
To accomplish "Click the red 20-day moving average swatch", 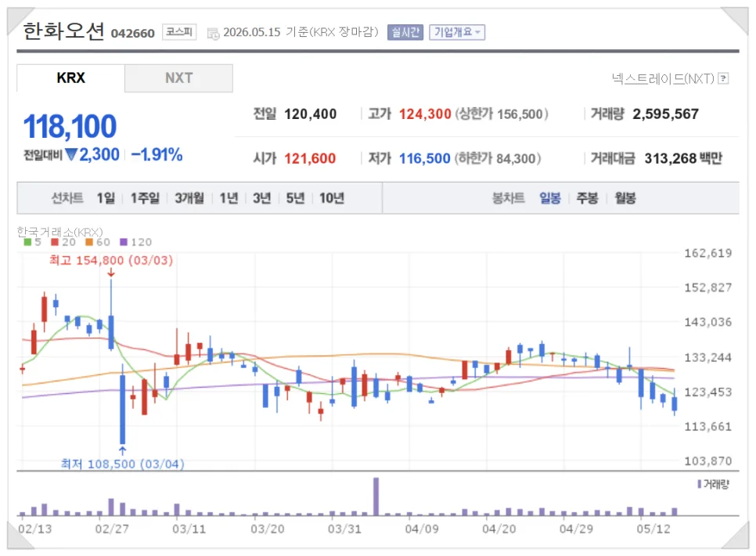I will (x=55, y=242).
